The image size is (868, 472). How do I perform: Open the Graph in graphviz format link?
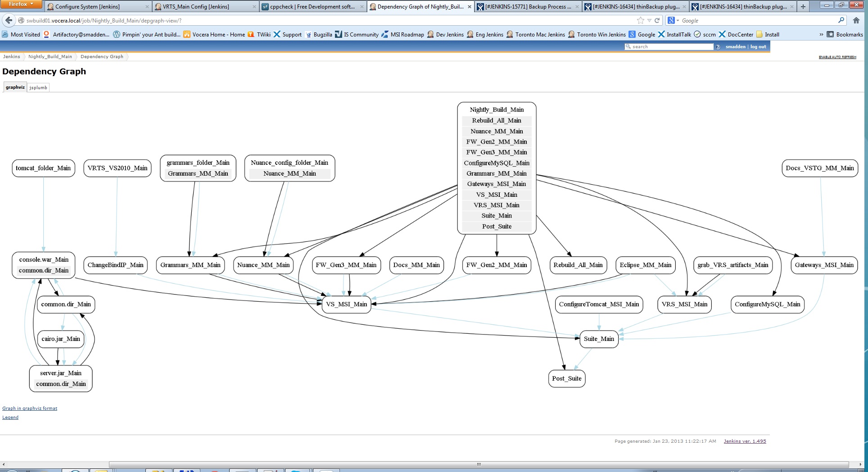click(x=30, y=408)
